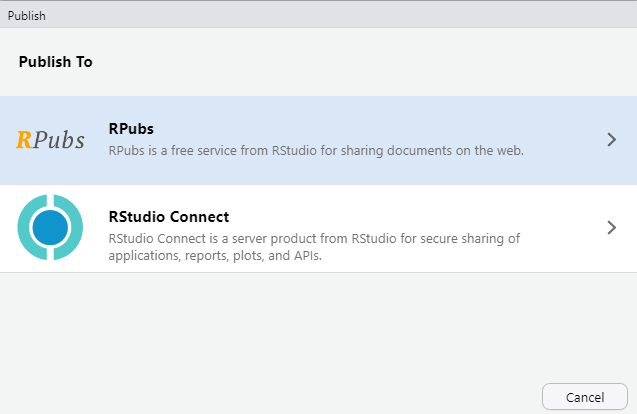Click the Publish To heading

[55, 62]
